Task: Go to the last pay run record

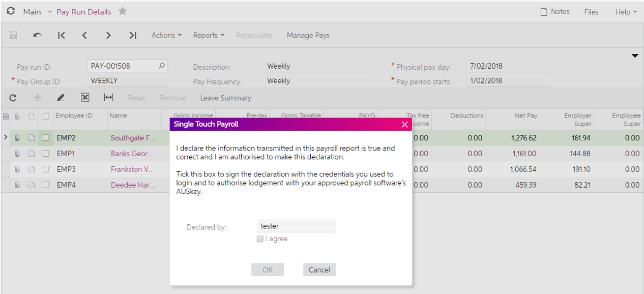Action: [133, 36]
